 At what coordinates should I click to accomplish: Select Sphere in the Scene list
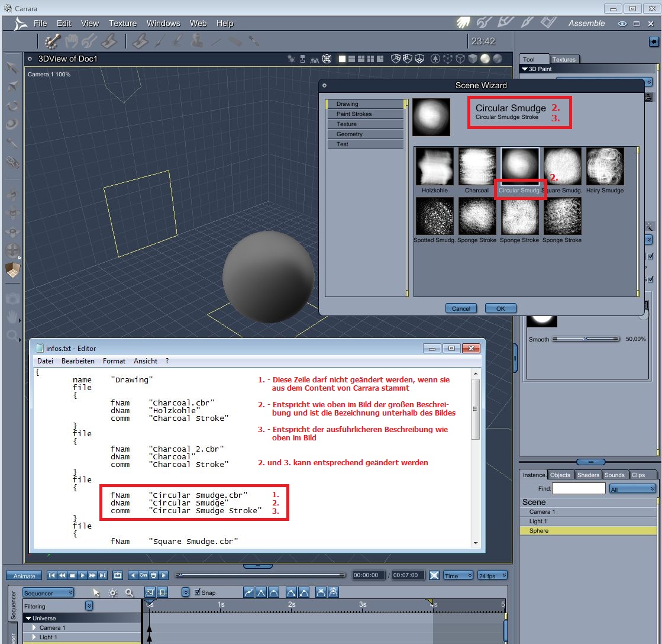[588, 531]
